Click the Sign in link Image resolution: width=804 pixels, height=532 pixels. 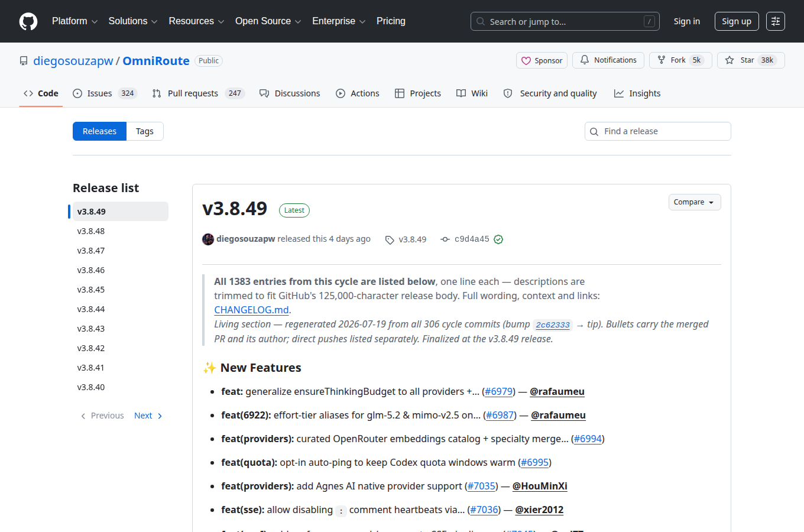(x=687, y=21)
